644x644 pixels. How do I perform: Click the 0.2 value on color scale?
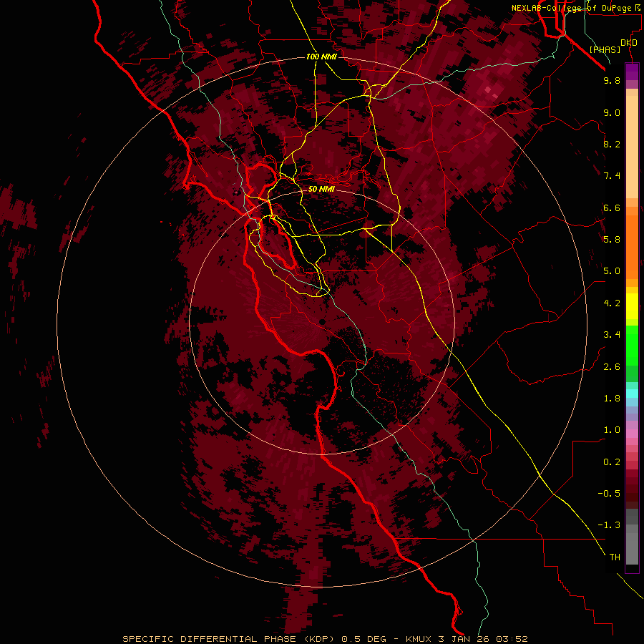pyautogui.click(x=612, y=462)
